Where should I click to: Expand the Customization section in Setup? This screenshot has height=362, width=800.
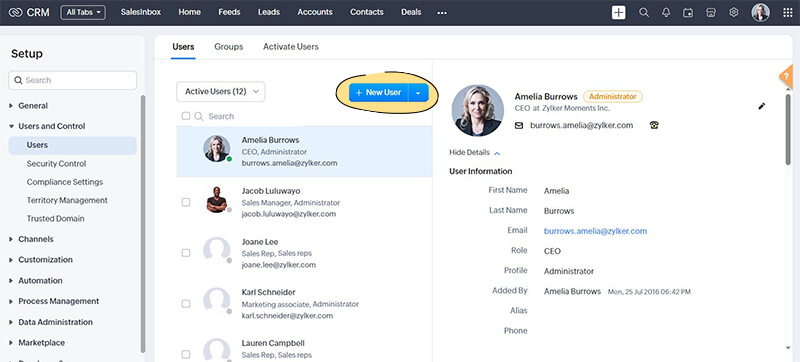point(45,260)
